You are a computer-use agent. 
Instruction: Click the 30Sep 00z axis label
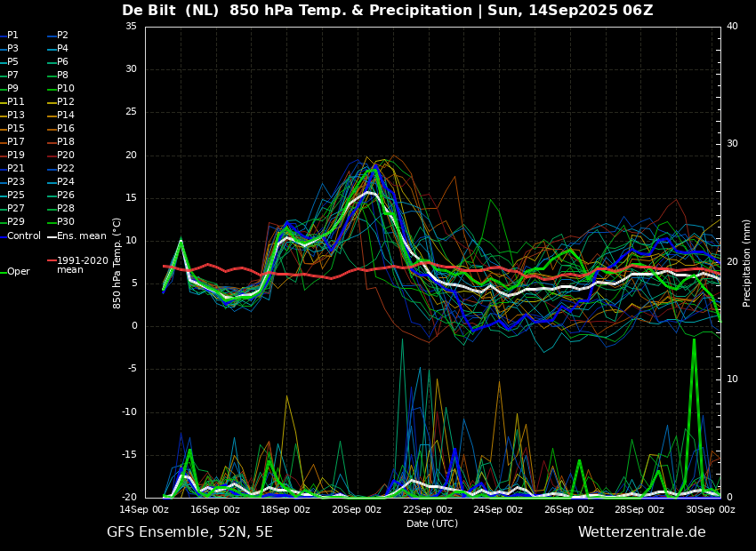711,509
